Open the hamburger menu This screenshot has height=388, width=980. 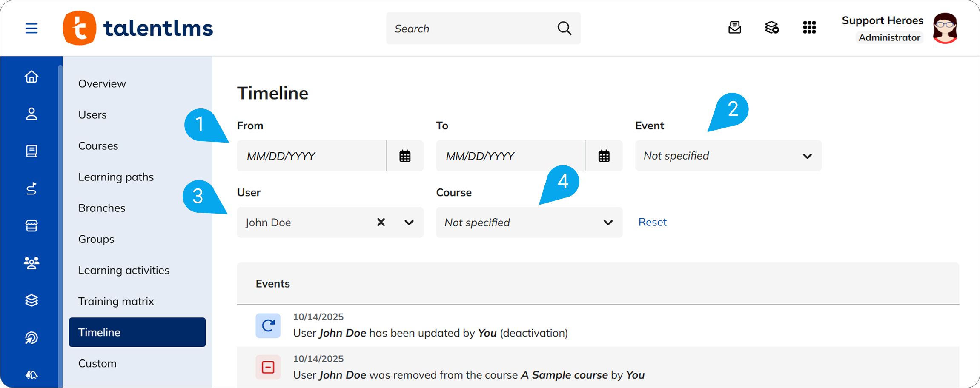click(32, 29)
